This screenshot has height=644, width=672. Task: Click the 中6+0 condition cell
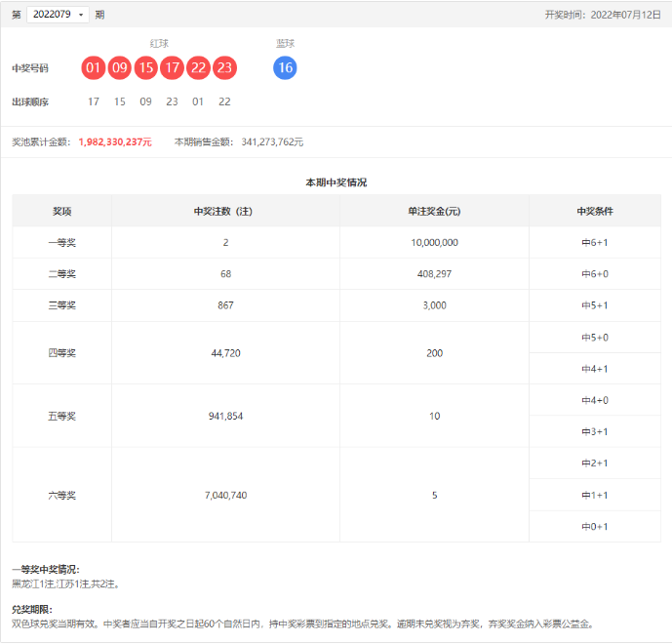coord(595,274)
